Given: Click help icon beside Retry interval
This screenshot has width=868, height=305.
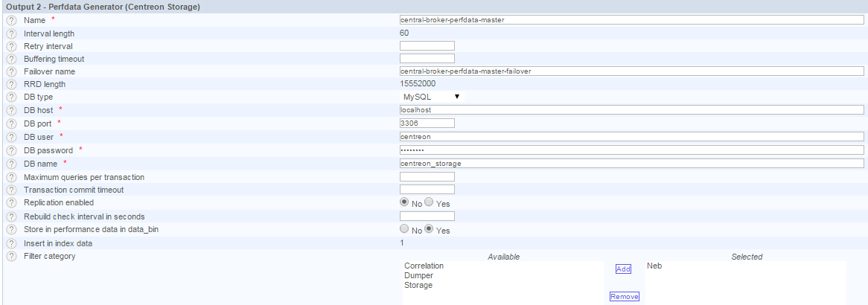Looking at the screenshot, I should [11, 46].
